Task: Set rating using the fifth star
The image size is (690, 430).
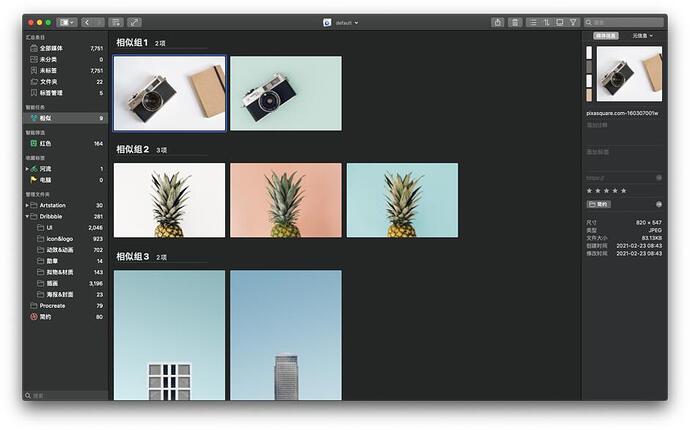Action: 625,190
